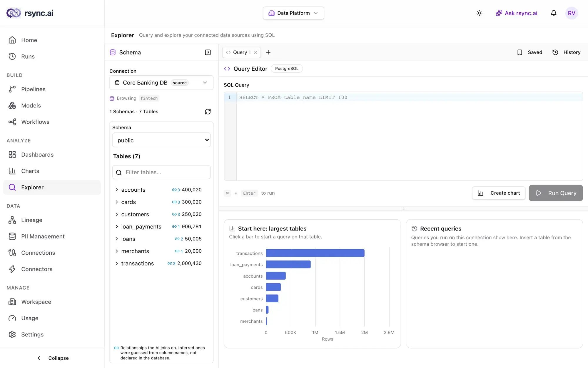The image size is (588, 368).
Task: Click the Run Query button
Action: 556,193
